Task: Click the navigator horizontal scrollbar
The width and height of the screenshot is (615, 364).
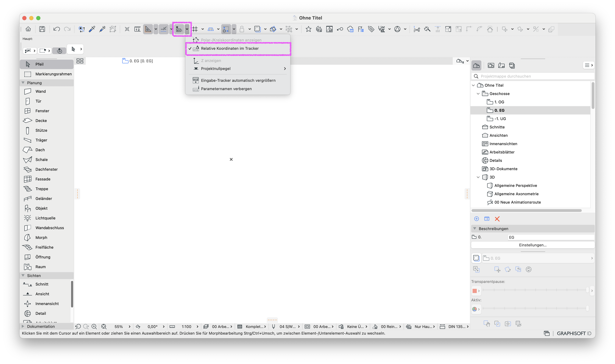Action: pyautogui.click(x=527, y=211)
